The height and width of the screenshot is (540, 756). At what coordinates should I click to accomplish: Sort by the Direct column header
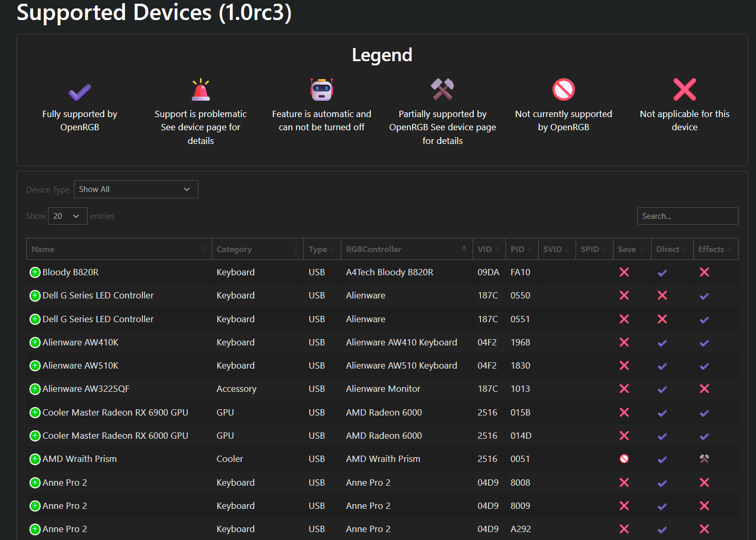pos(672,249)
